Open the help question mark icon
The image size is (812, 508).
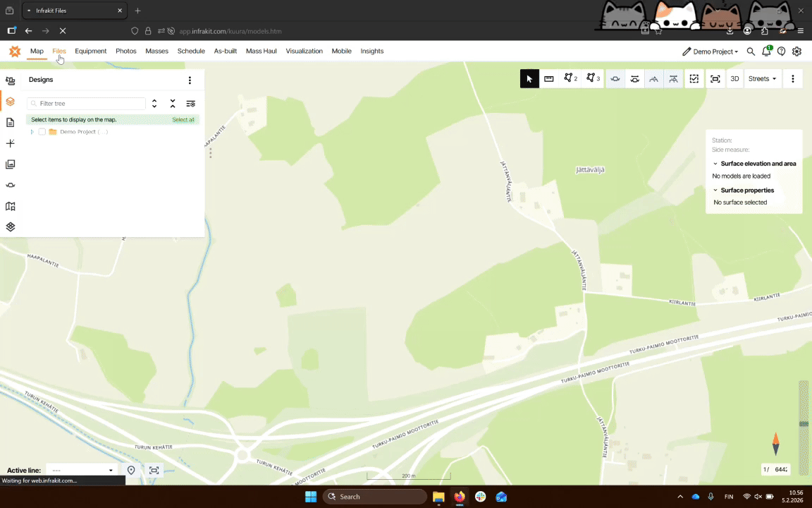click(781, 52)
